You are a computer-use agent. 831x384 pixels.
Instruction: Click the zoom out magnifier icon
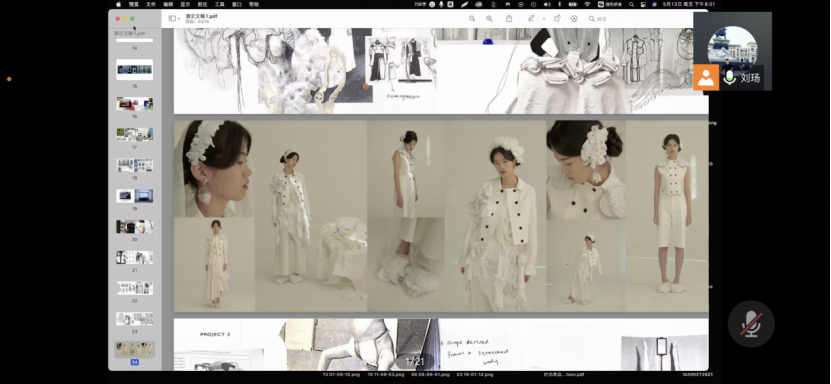(x=472, y=19)
